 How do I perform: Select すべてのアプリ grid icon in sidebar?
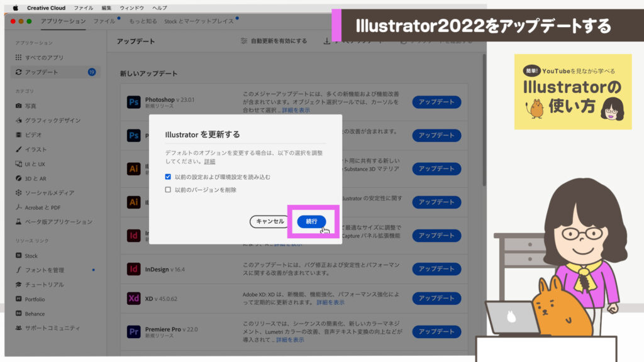[18, 57]
